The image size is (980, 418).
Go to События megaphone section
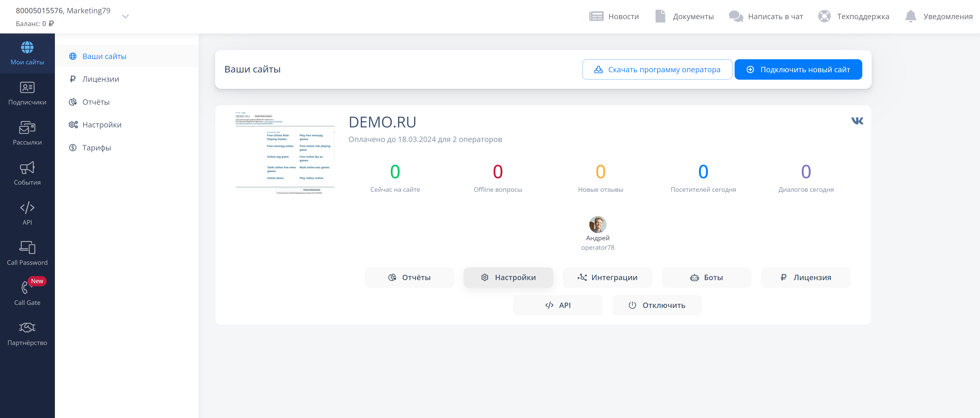(27, 173)
